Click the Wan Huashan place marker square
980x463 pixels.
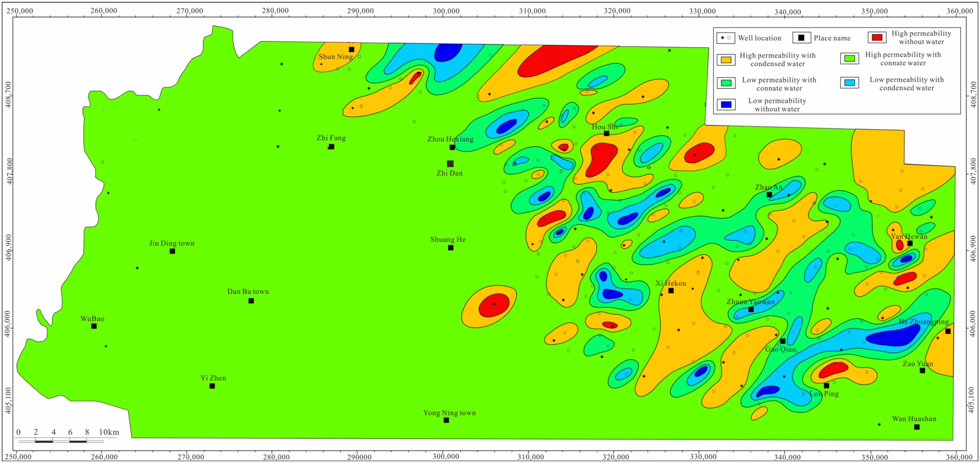pyautogui.click(x=917, y=427)
